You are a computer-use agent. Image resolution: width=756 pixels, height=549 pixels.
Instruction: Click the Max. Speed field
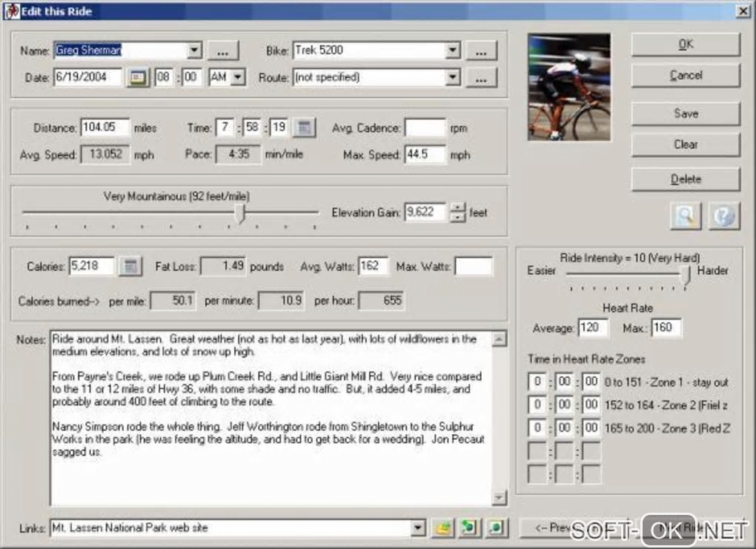(x=425, y=155)
